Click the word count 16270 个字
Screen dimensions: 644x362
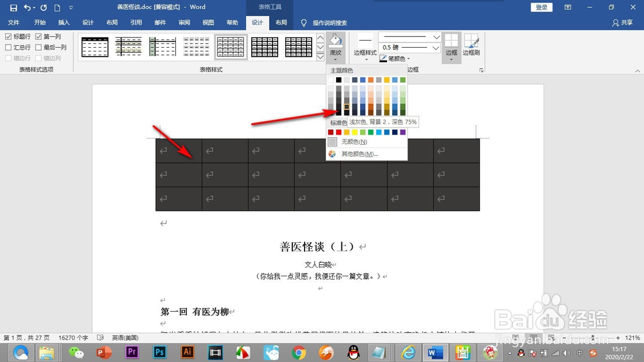coord(73,338)
